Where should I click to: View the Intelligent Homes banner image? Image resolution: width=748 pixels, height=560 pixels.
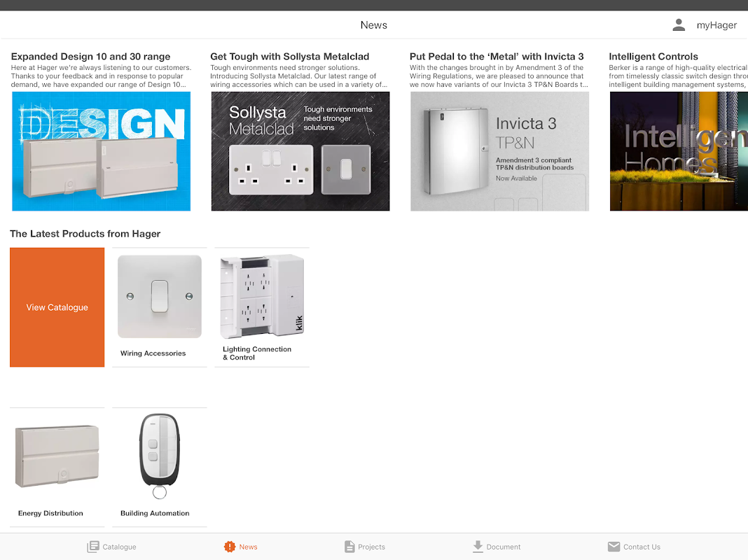coord(679,151)
